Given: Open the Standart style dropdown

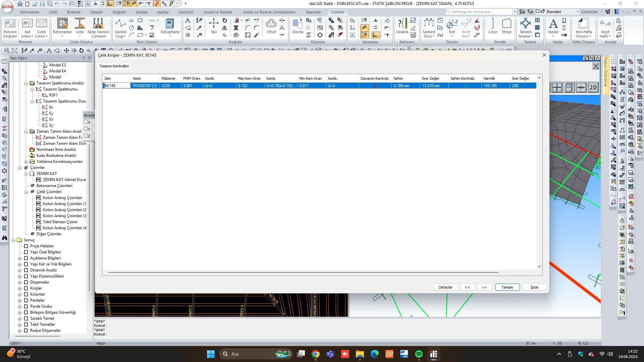Looking at the screenshot, I should [x=578, y=12].
